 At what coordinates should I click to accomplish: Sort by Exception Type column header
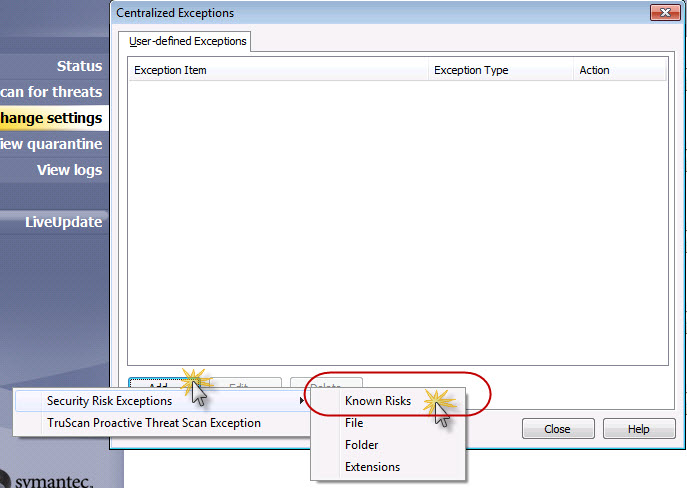501,70
